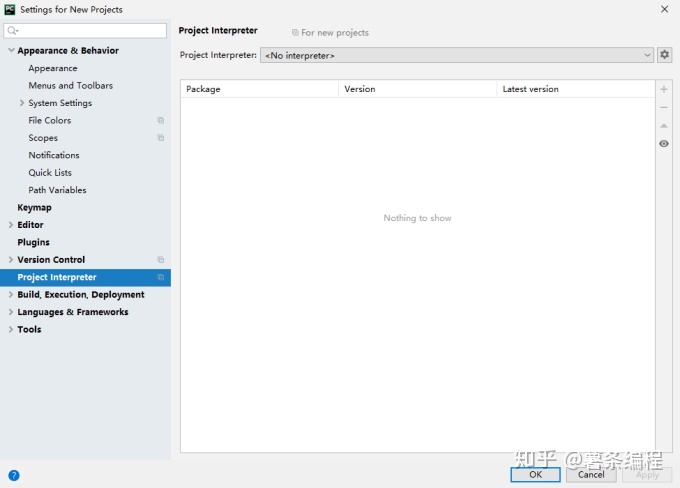The height and width of the screenshot is (488, 680).
Task: Expand the Editor section
Action: pyautogui.click(x=11, y=225)
